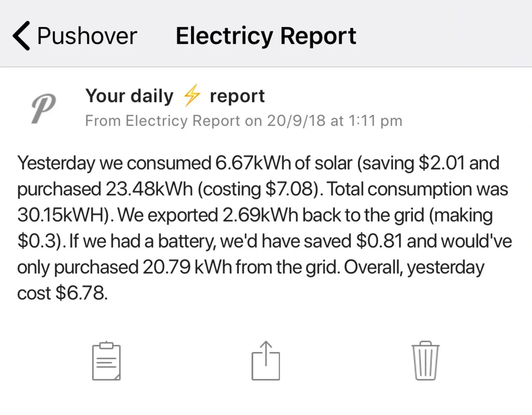Image resolution: width=532 pixels, height=415 pixels.
Task: Tap the 6.67kWh solar figure
Action: (x=253, y=163)
